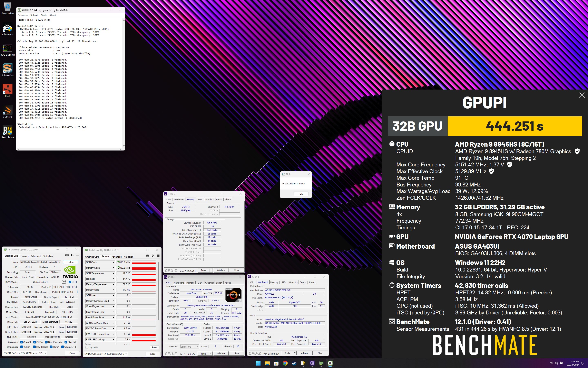Click GPUPI horizontal scrollbar right arrow
Image resolution: width=588 pixels, height=368 pixels.
[121, 149]
